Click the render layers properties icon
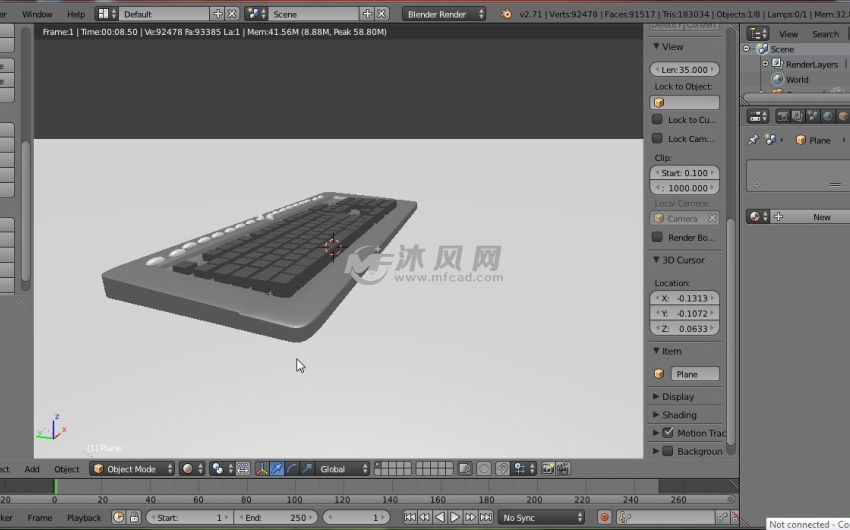850x530 pixels. coord(797,116)
